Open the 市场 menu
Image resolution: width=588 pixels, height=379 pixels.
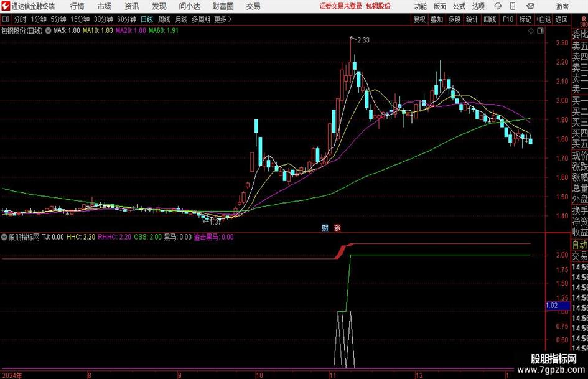point(105,6)
